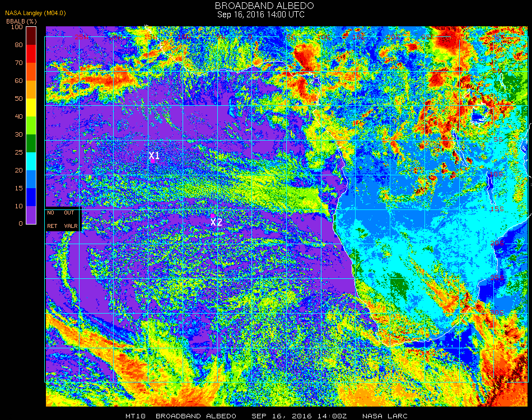The height and width of the screenshot is (420, 532).
Task: Click the 'RET' legend label
Action: pyautogui.click(x=52, y=226)
